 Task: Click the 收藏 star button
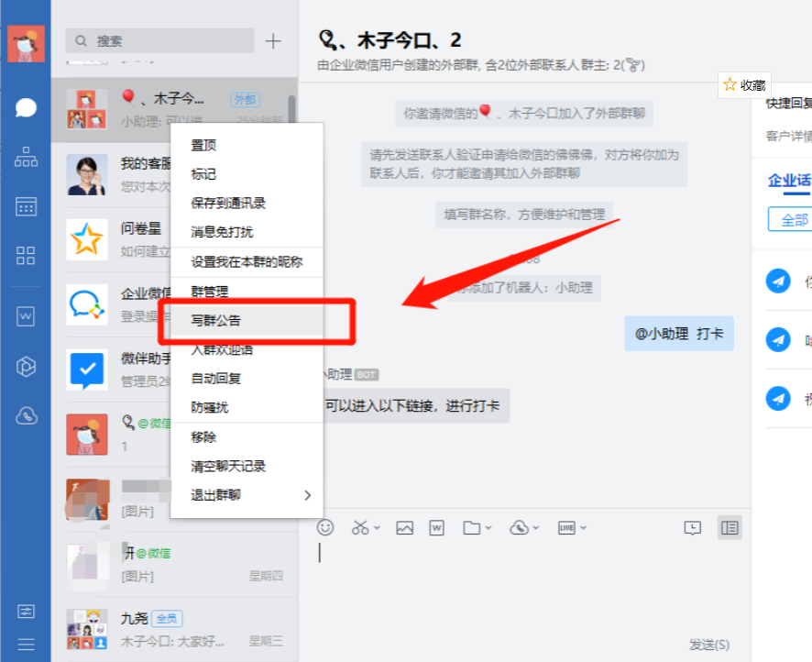tap(744, 85)
